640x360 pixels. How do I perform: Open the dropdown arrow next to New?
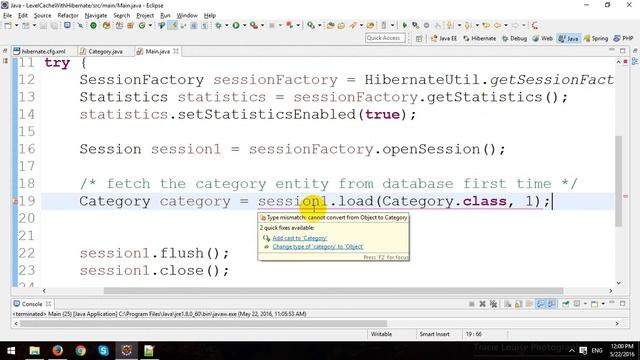point(16,25)
